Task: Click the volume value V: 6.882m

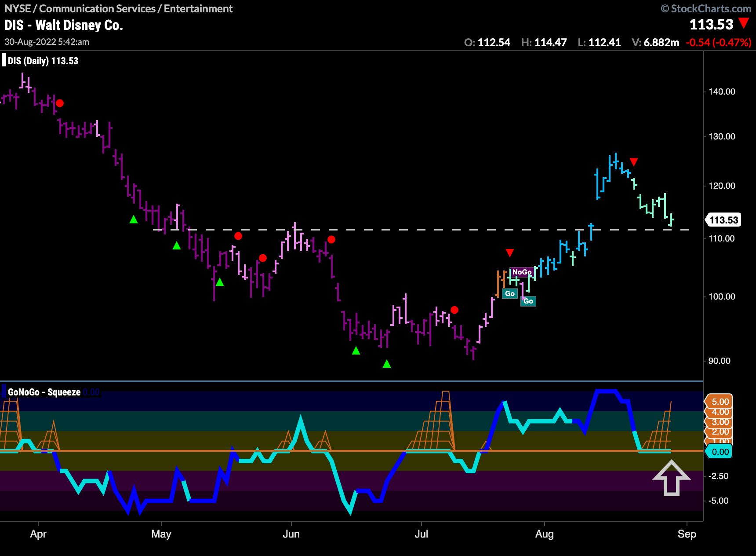Action: (655, 42)
